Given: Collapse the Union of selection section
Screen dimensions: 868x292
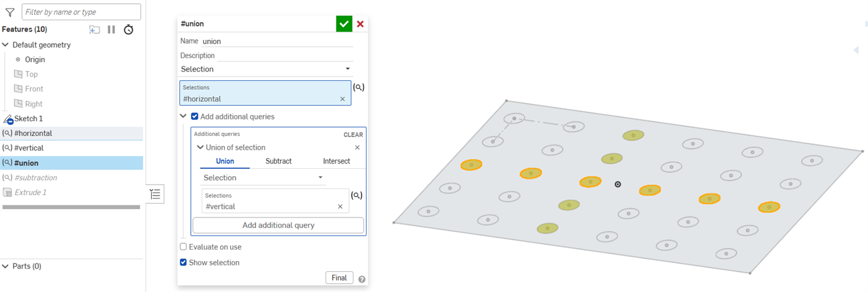Looking at the screenshot, I should (200, 147).
